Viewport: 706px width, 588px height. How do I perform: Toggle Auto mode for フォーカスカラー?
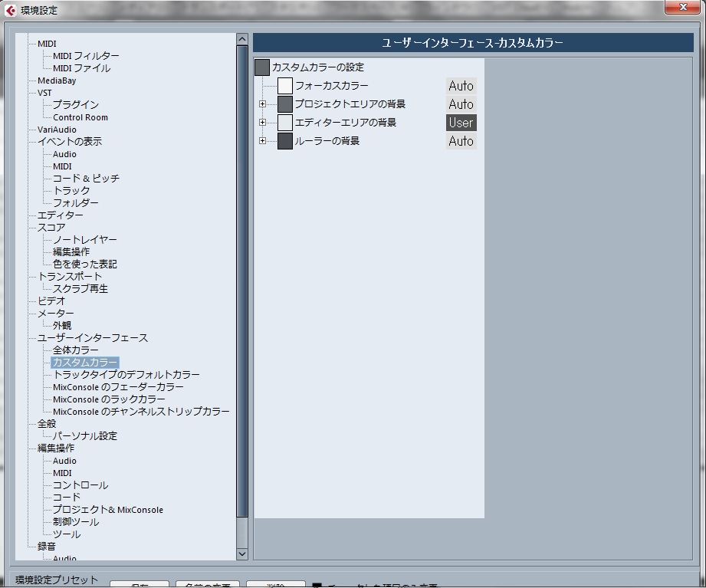pos(461,86)
